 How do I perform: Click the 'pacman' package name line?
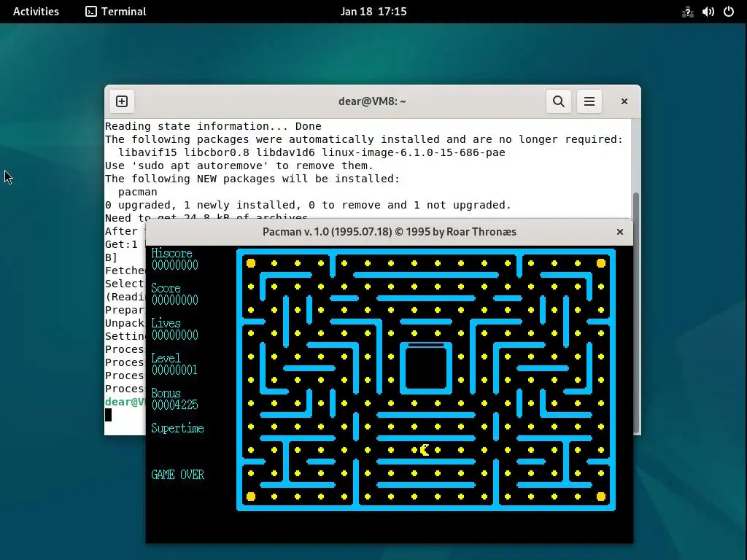(138, 192)
